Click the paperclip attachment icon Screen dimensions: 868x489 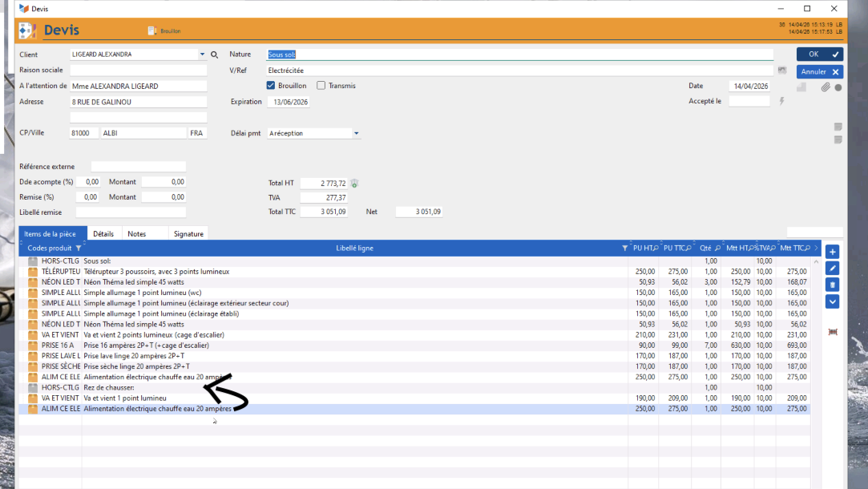coord(825,87)
